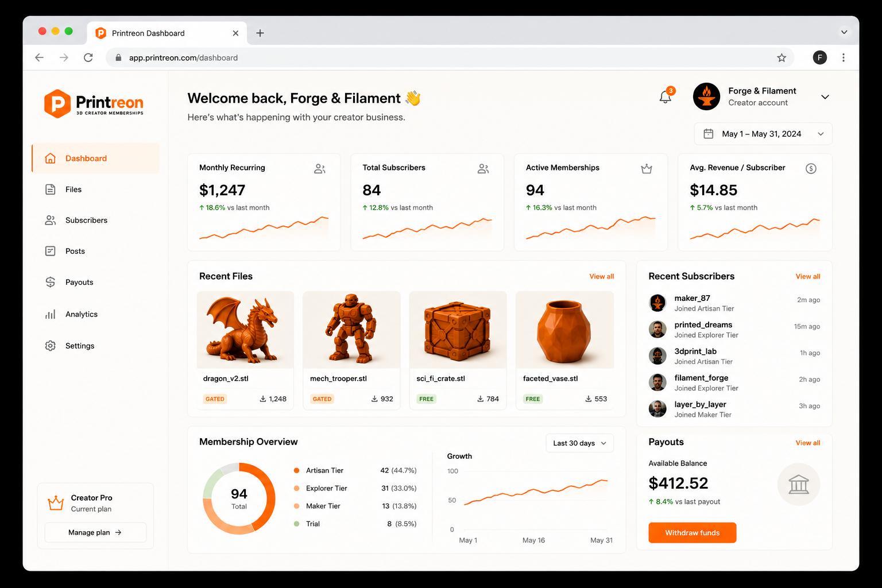Click View all in Recent Files
Viewport: 882px width, 588px height.
602,277
